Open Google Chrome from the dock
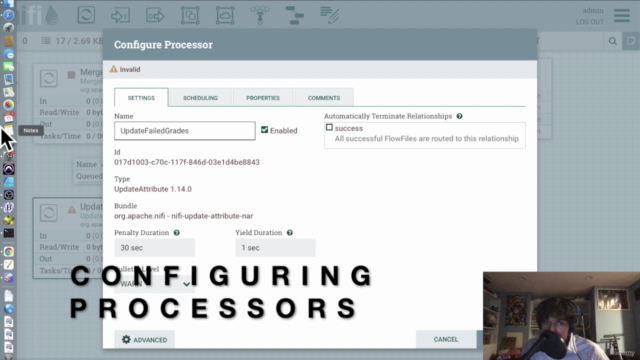Screen dimensions: 640x360 point(9,251)
